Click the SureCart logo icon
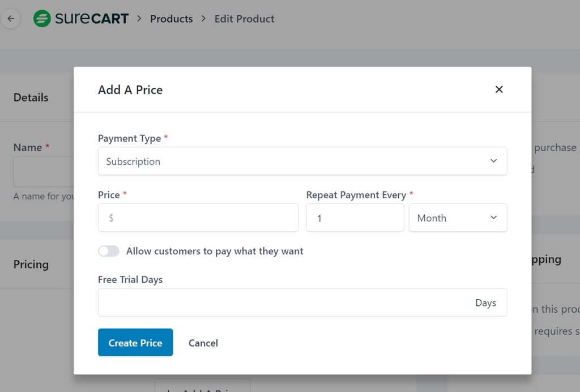This screenshot has width=580, height=392. click(42, 19)
